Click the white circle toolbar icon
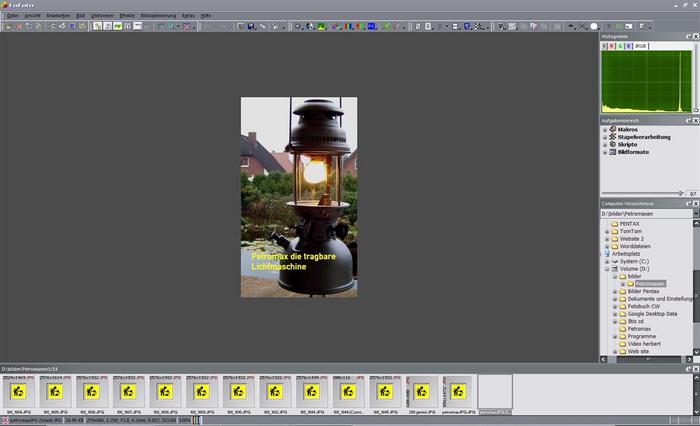 tap(594, 27)
